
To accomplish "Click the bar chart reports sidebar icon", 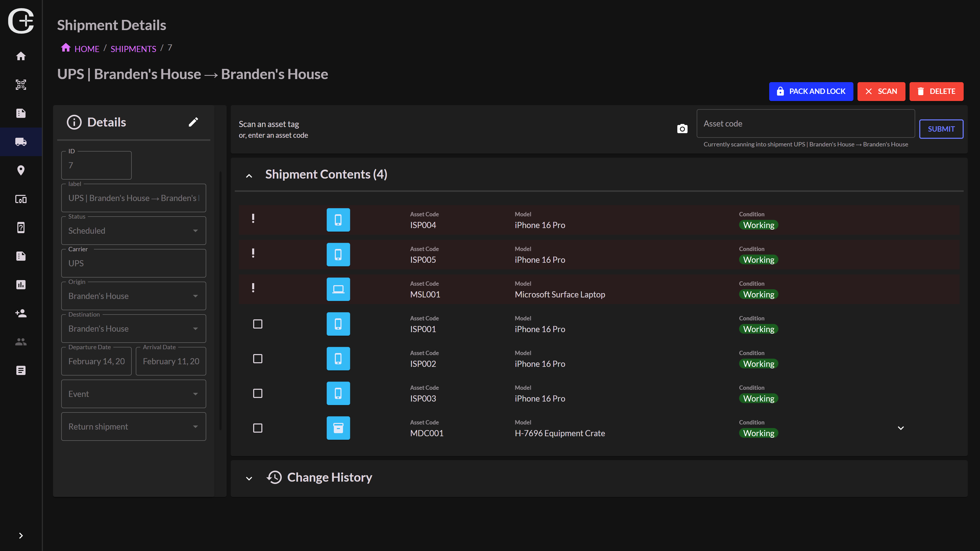I will click(x=21, y=285).
